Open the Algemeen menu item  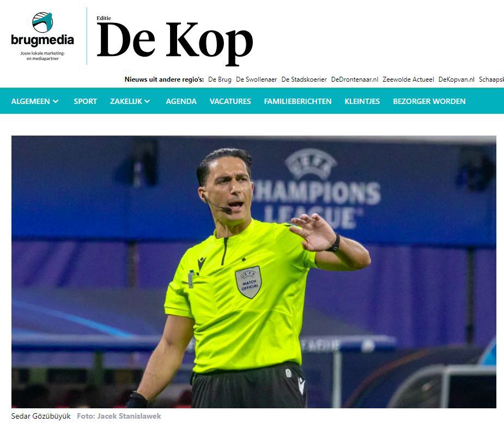31,101
